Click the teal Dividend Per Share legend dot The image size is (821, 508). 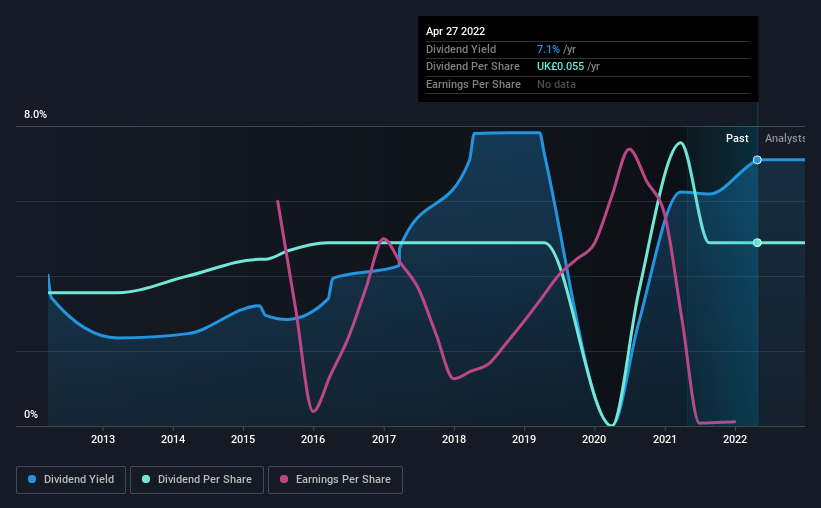click(146, 479)
